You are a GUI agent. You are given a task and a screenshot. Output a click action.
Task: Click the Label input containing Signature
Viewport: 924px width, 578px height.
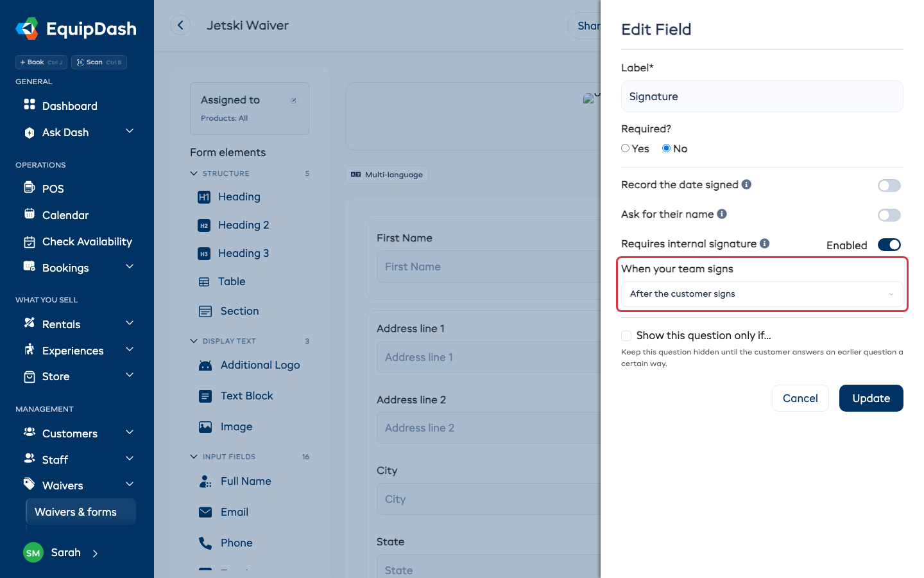click(x=762, y=96)
